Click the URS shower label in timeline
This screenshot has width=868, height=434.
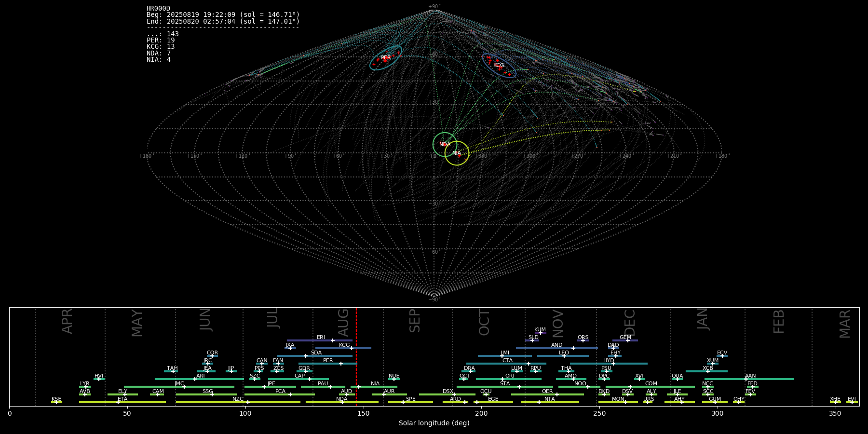point(649,399)
